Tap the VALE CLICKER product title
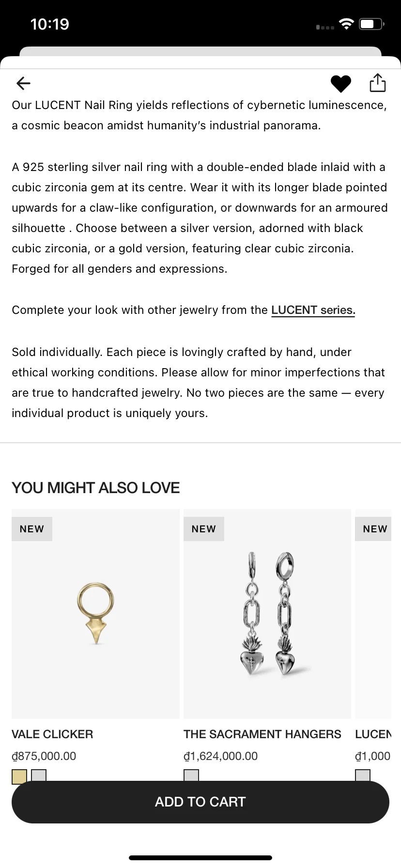The width and height of the screenshot is (401, 868). [x=52, y=734]
